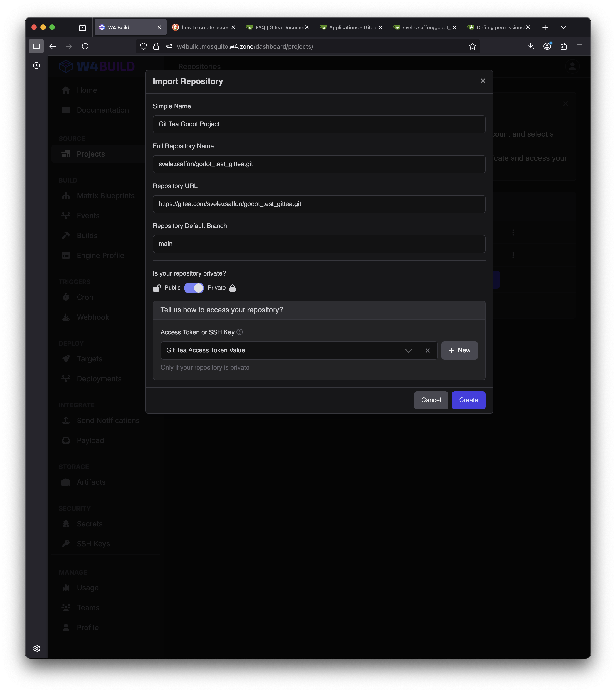Click the unlocked padlock Public icon
Screen dimensions: 616x692
click(x=157, y=288)
